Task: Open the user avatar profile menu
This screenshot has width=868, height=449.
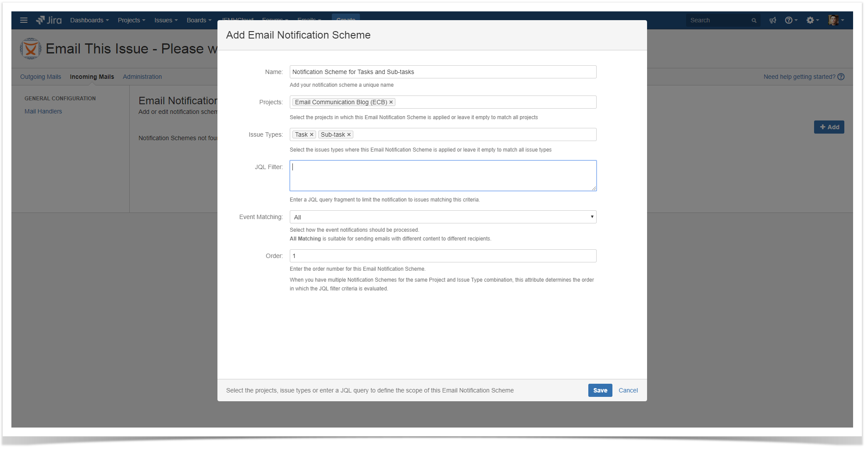Action: pyautogui.click(x=836, y=20)
